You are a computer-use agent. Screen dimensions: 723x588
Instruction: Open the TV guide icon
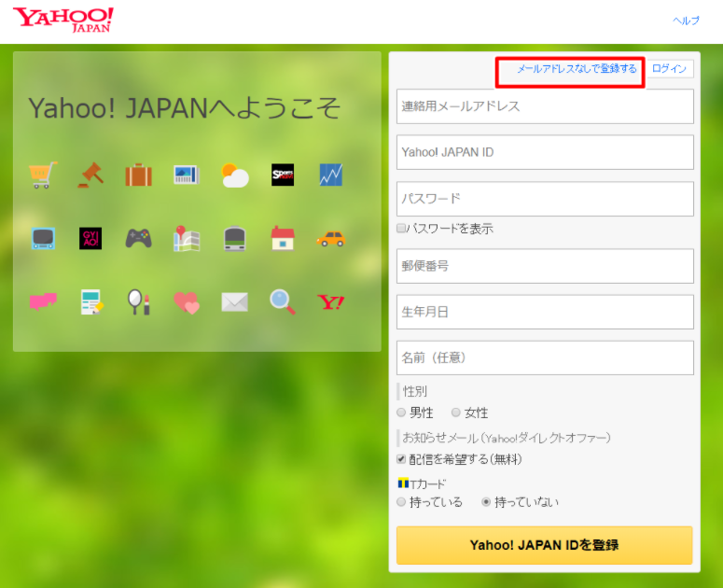[x=43, y=238]
